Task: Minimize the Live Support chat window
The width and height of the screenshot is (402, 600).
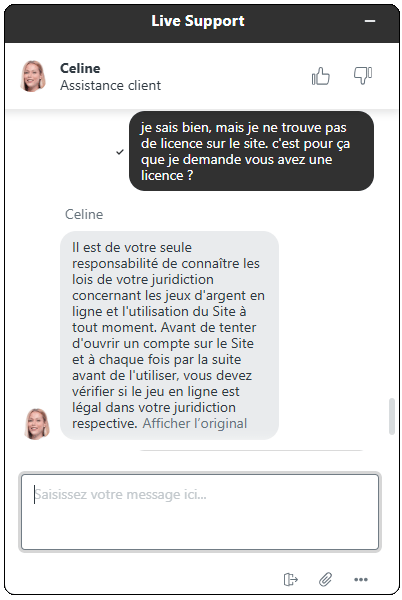Action: (x=369, y=21)
